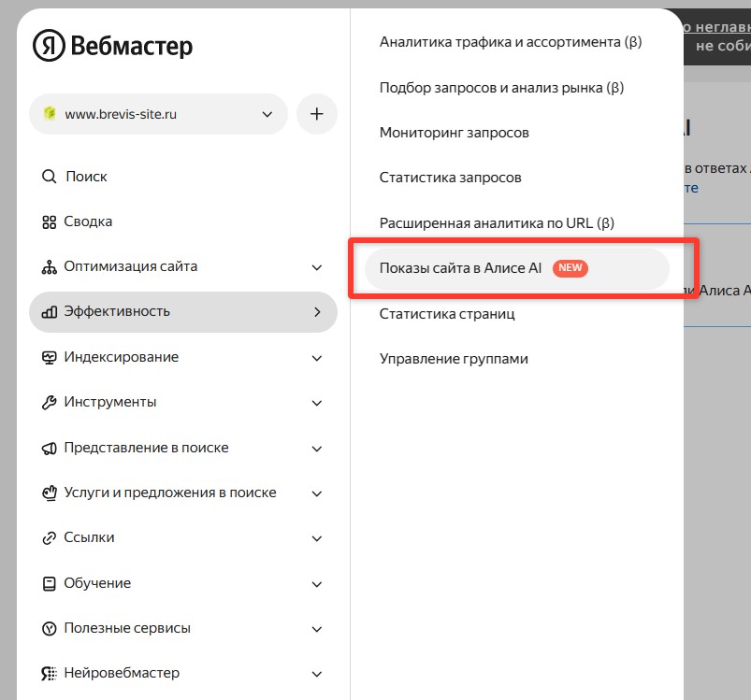Expand the Полезные сервисы chevron
Screen dimensions: 751x700
pyautogui.click(x=317, y=629)
